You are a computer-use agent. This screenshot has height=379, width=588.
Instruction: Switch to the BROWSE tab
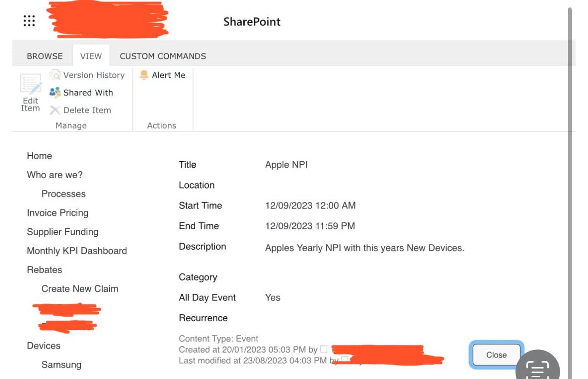[45, 56]
